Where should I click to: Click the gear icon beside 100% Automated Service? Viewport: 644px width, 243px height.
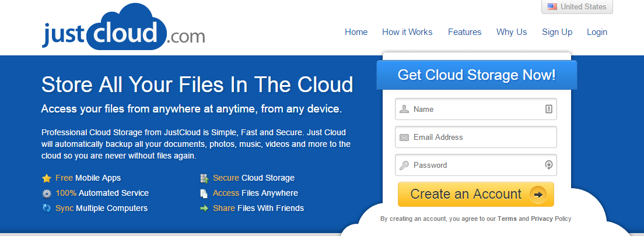(47, 193)
